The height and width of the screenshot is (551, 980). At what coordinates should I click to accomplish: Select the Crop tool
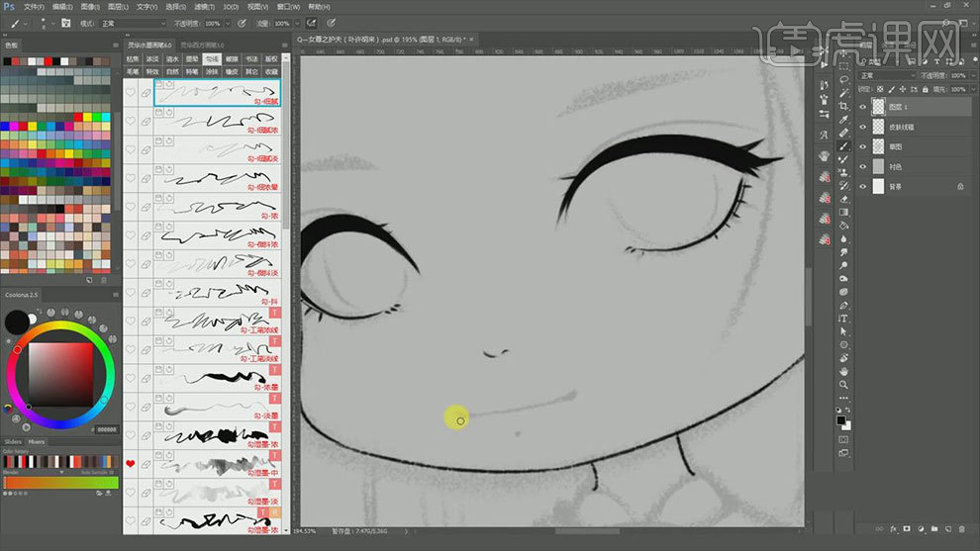tap(843, 106)
